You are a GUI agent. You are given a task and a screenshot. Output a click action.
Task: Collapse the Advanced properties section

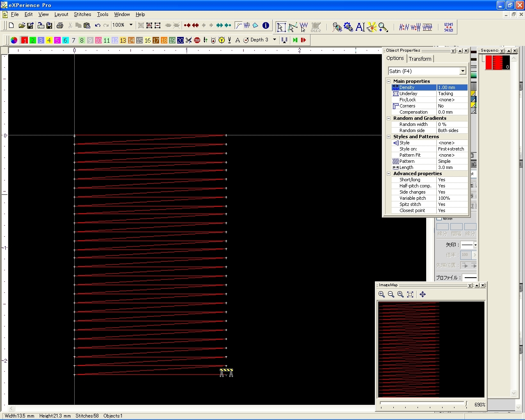coord(389,173)
